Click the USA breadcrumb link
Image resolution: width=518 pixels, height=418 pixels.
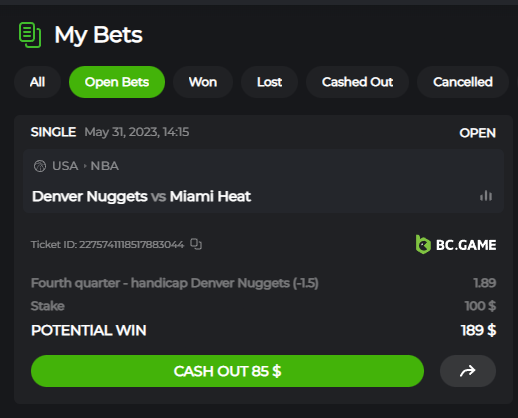click(x=65, y=166)
